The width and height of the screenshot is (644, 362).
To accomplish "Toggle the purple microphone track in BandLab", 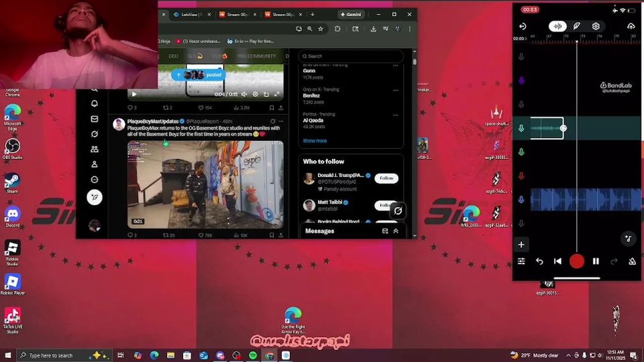I will [521, 80].
